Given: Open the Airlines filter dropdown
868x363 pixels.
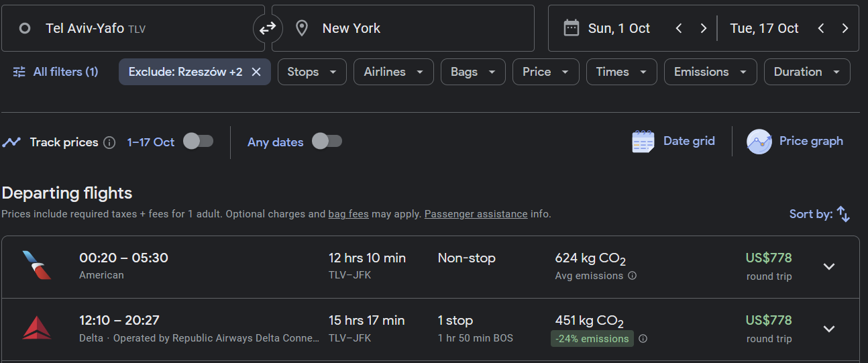Looking at the screenshot, I should [393, 72].
